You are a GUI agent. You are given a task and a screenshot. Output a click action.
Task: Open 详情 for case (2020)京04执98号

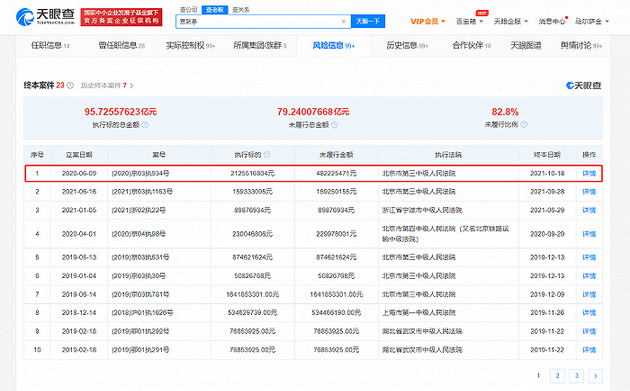pyautogui.click(x=589, y=234)
